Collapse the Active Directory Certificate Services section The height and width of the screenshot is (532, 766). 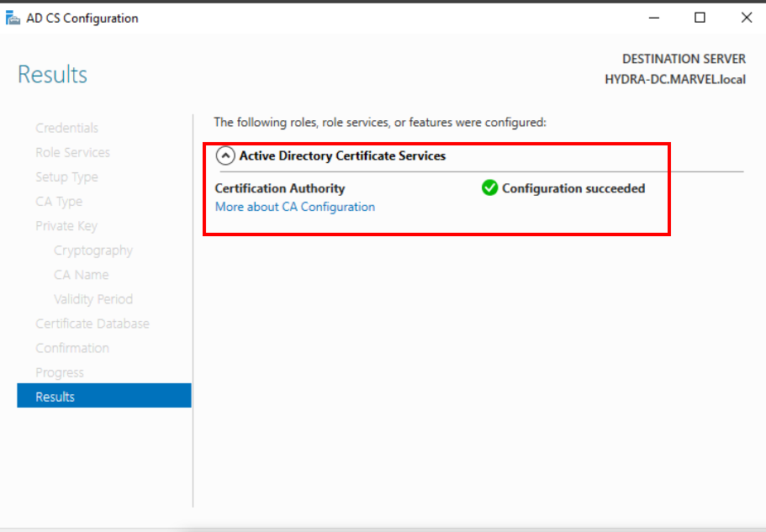225,155
